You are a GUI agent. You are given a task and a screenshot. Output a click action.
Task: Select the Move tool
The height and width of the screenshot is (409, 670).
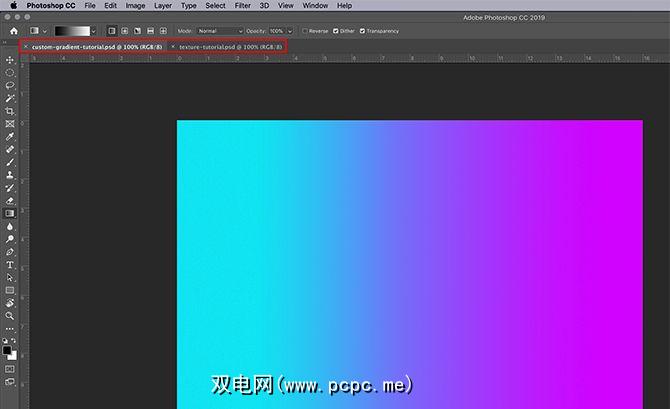[x=10, y=60]
